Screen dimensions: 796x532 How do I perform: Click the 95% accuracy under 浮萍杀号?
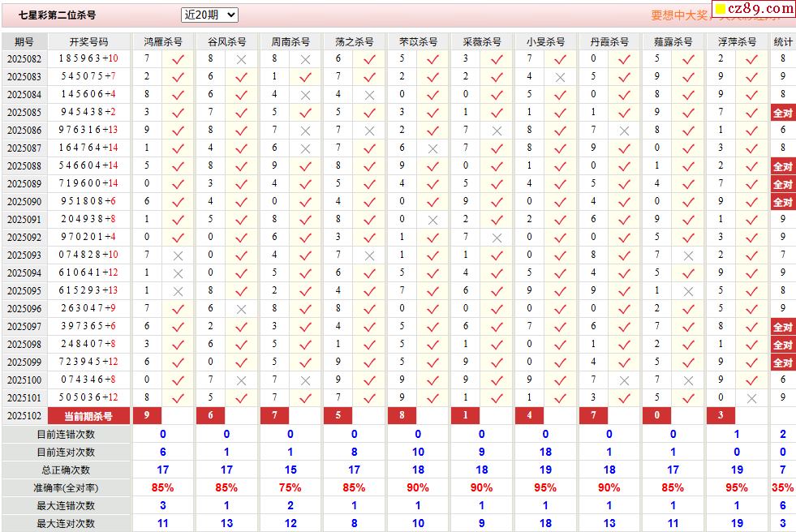pyautogui.click(x=737, y=488)
